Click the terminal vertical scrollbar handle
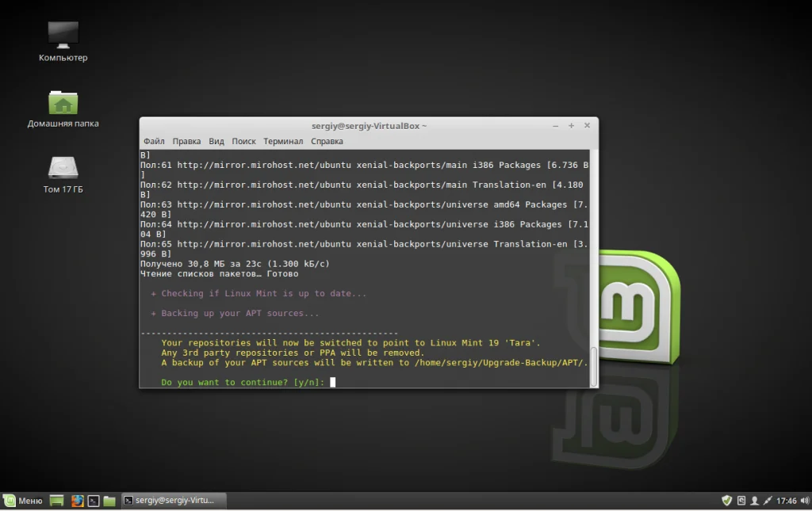 click(594, 366)
